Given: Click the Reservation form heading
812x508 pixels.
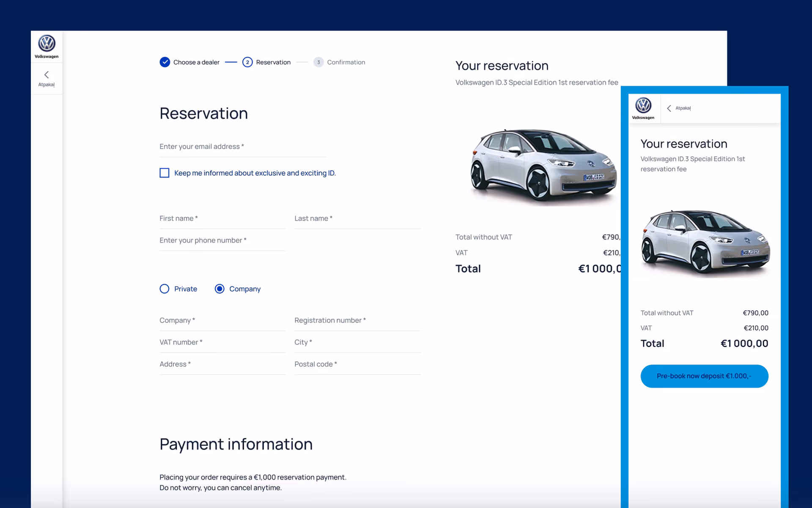Looking at the screenshot, I should coord(203,113).
